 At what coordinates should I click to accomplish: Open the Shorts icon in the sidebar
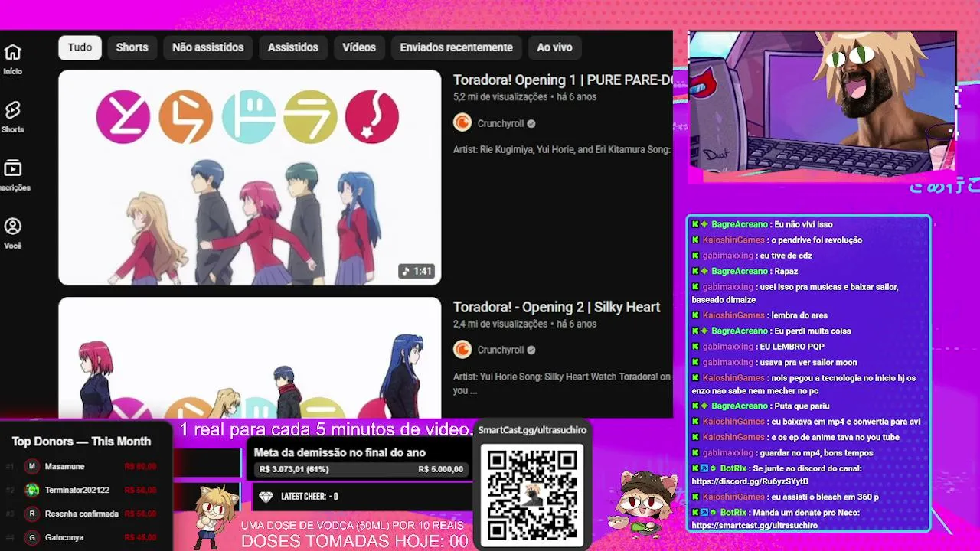tap(12, 110)
